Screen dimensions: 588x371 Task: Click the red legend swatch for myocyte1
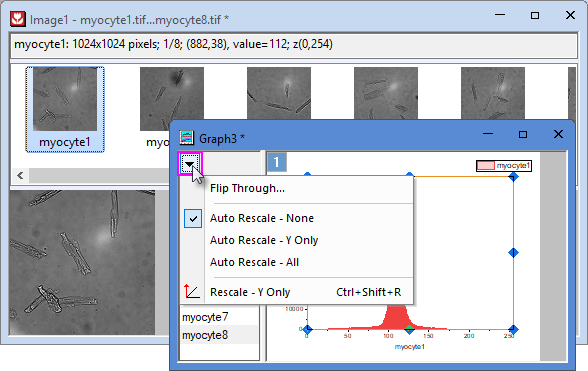[486, 165]
